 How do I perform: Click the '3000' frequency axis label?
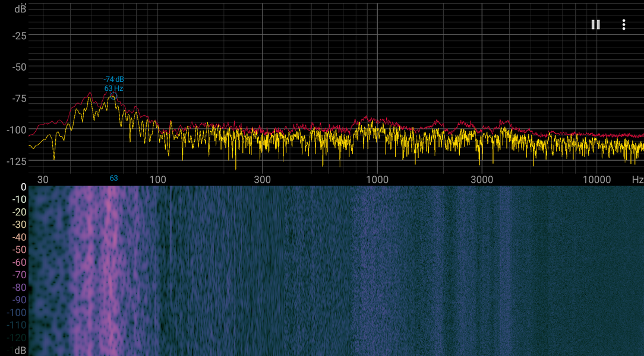[x=482, y=179]
